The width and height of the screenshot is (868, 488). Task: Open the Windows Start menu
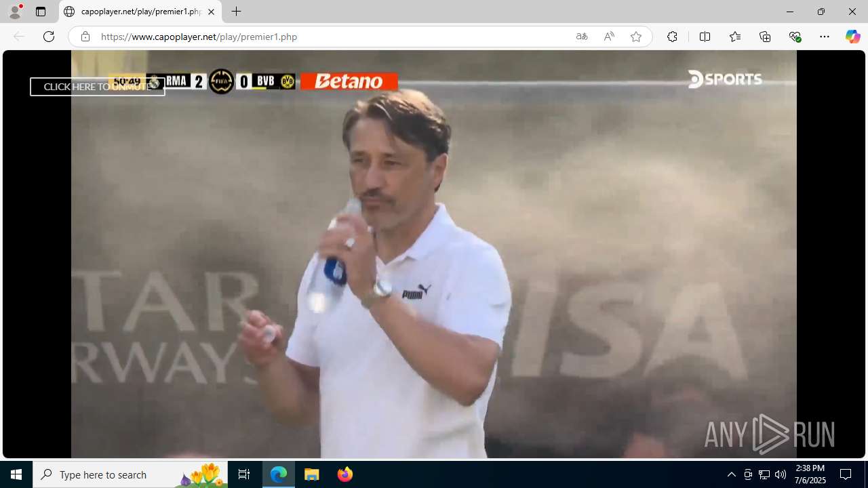pos(16,474)
